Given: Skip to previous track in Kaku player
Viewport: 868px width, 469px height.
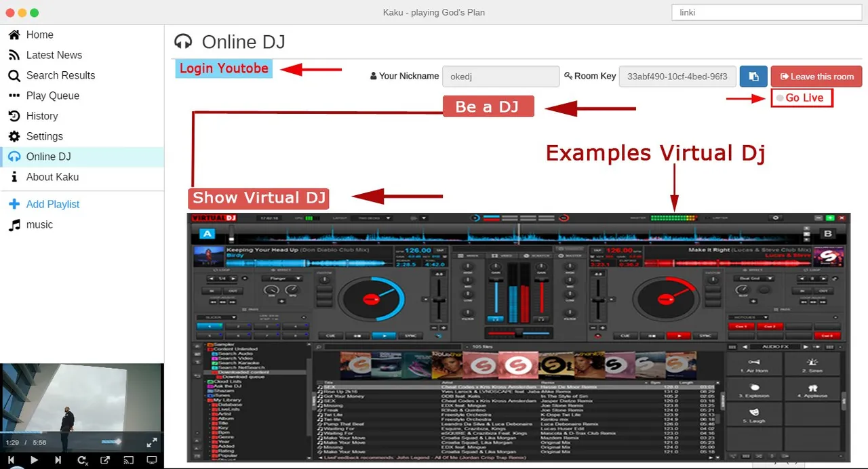Looking at the screenshot, I should [12, 460].
